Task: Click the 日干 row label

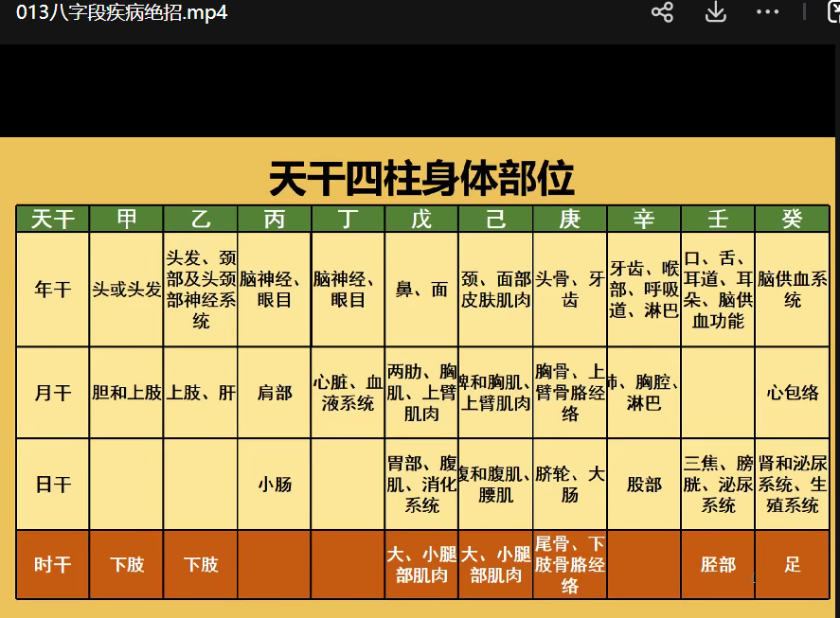Action: point(53,484)
